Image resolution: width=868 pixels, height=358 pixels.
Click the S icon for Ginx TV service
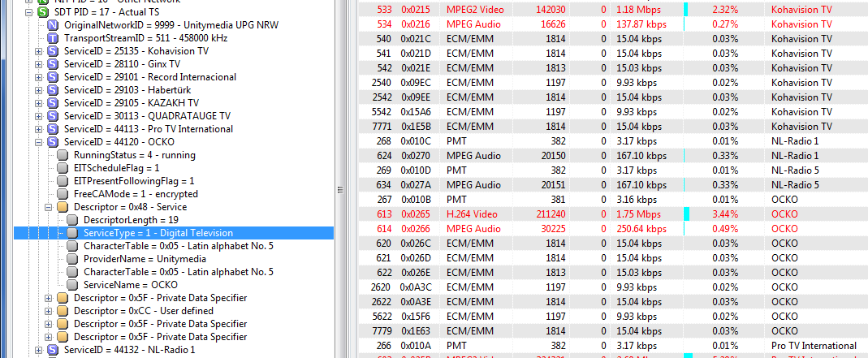click(53, 64)
